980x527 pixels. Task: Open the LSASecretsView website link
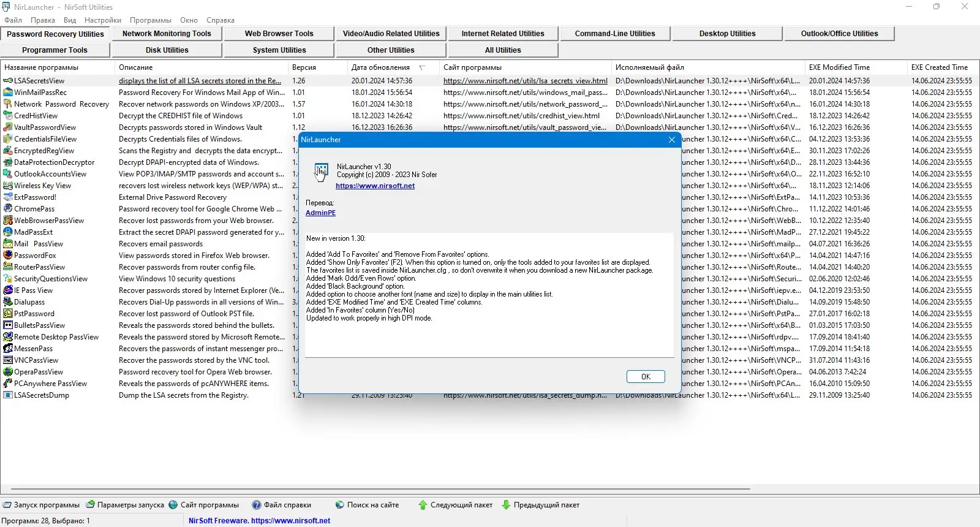coord(526,81)
